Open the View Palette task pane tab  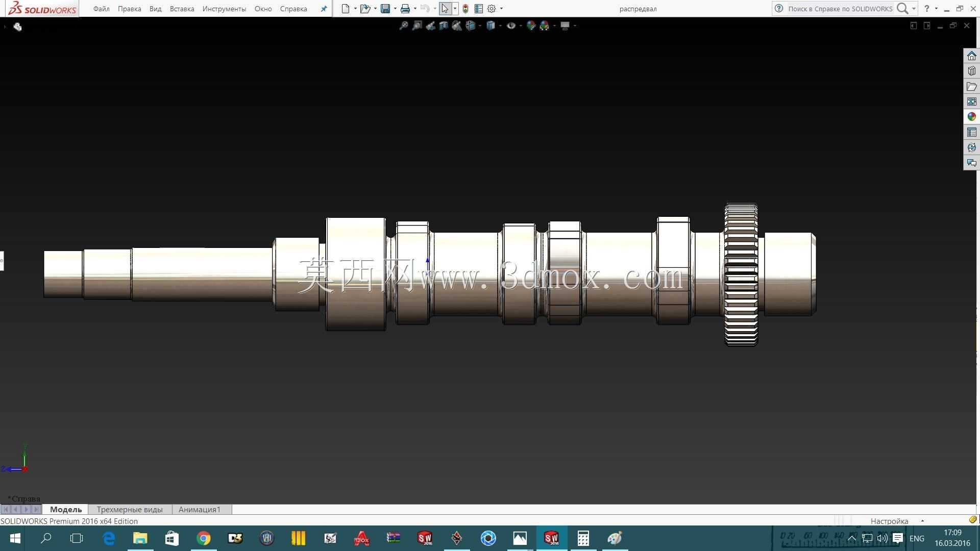point(971,102)
